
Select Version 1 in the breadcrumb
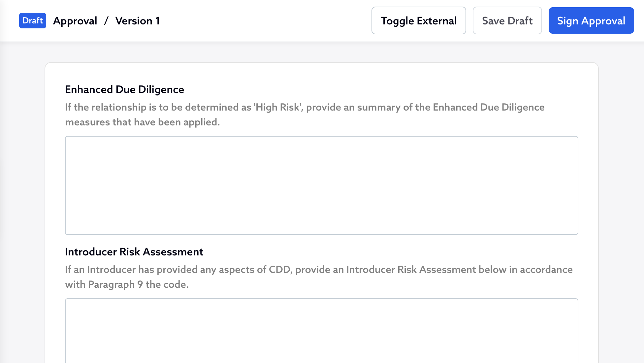[x=138, y=21]
